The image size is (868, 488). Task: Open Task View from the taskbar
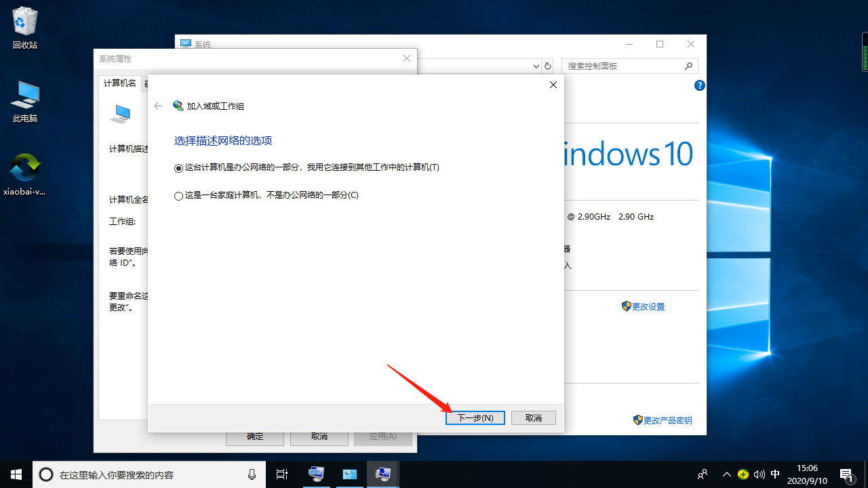(282, 474)
